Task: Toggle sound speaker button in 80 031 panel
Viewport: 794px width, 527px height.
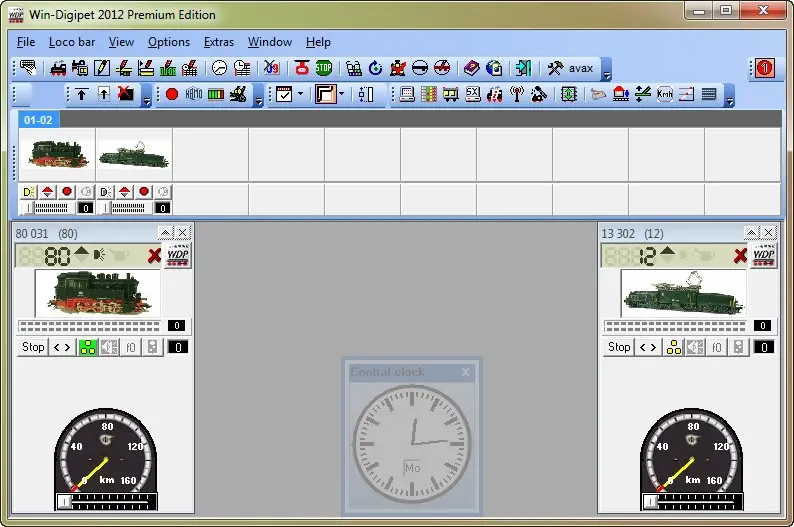Action: tap(109, 347)
